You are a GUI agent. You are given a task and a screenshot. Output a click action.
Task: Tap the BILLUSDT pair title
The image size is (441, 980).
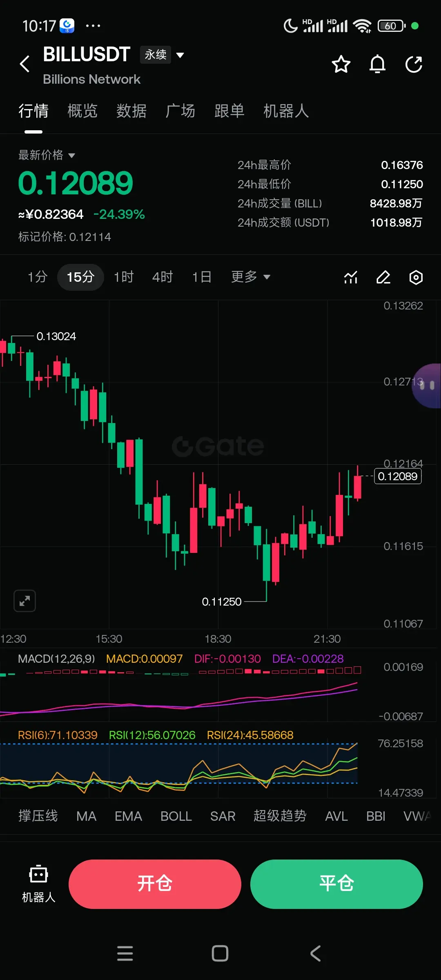pos(87,54)
